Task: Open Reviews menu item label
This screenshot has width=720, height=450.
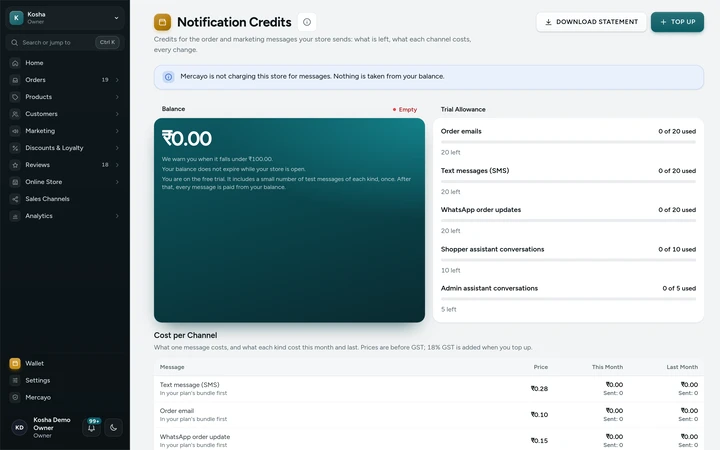Action: coord(37,165)
